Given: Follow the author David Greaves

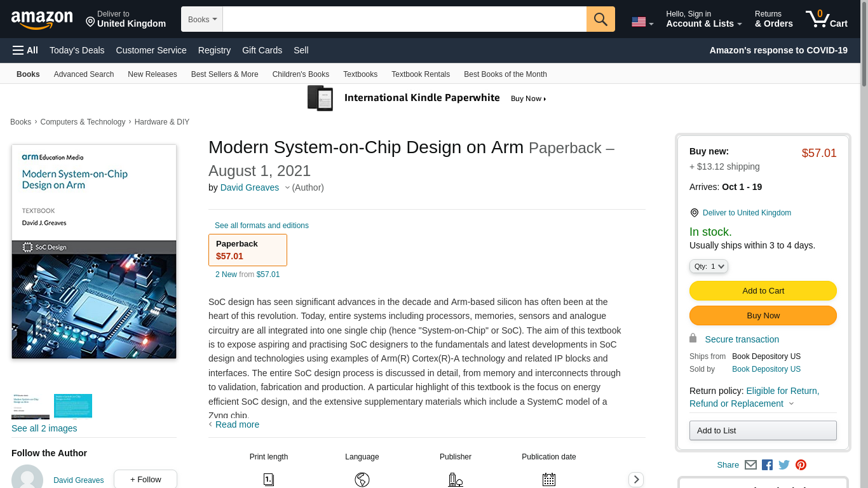Looking at the screenshot, I should click(x=145, y=480).
